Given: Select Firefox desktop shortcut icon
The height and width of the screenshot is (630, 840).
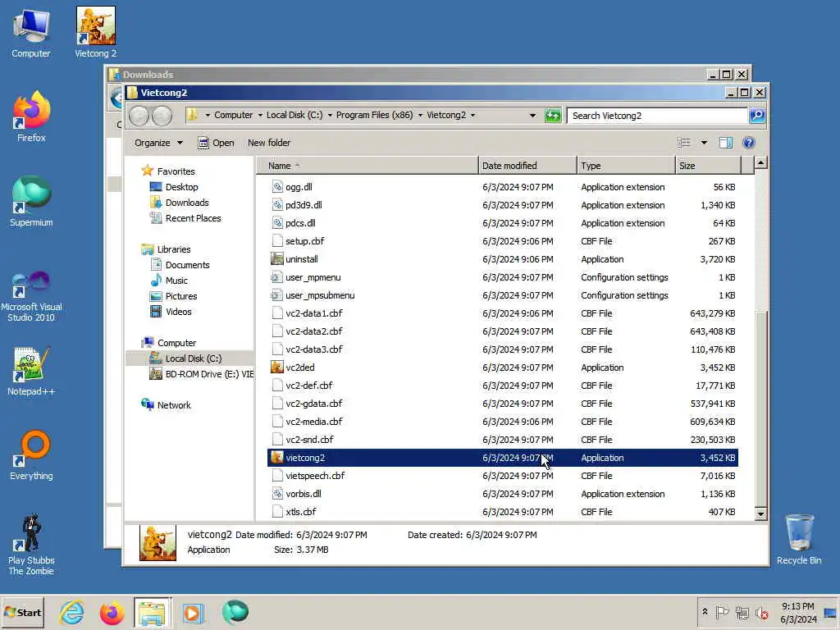Looking at the screenshot, I should click(31, 116).
